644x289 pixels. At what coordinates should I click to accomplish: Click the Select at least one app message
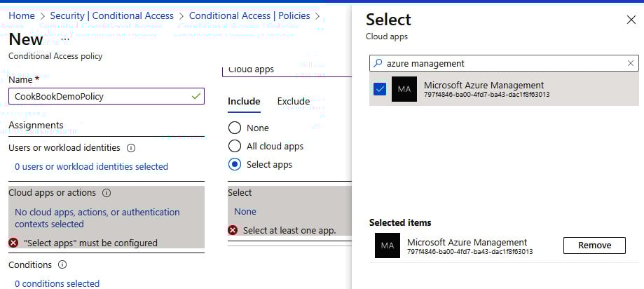289,231
